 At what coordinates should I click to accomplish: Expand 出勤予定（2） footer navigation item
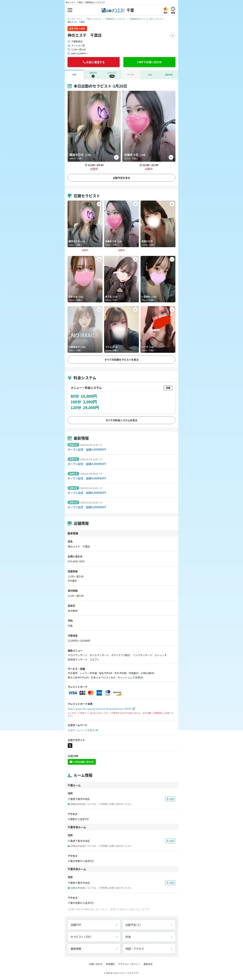[x=149, y=925]
